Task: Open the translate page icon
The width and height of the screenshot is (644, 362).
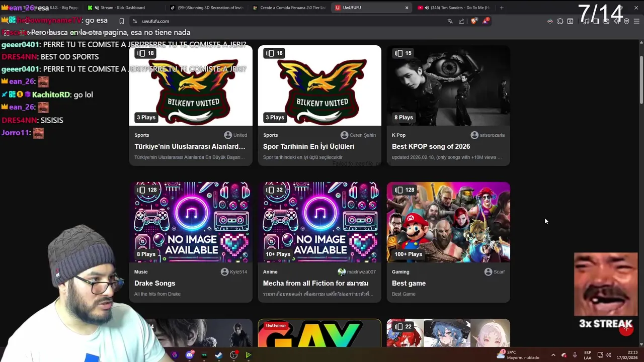Action: (x=450, y=21)
